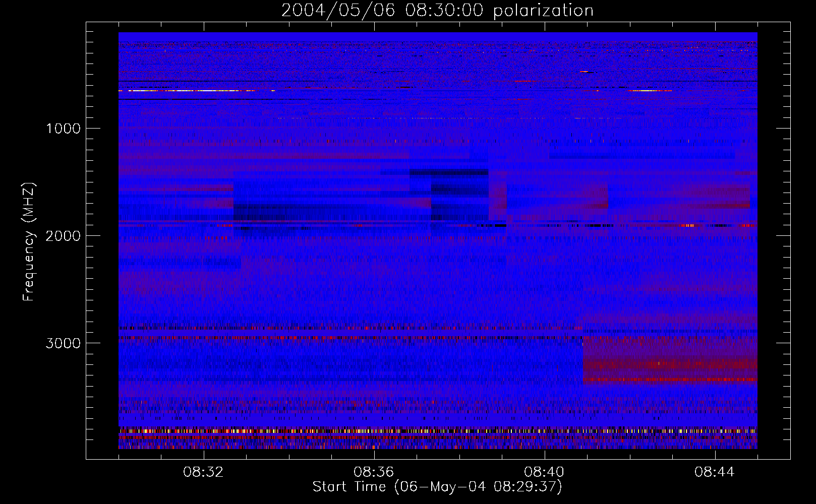
Task: Click the "08:40" time tick label
Action: 544,472
